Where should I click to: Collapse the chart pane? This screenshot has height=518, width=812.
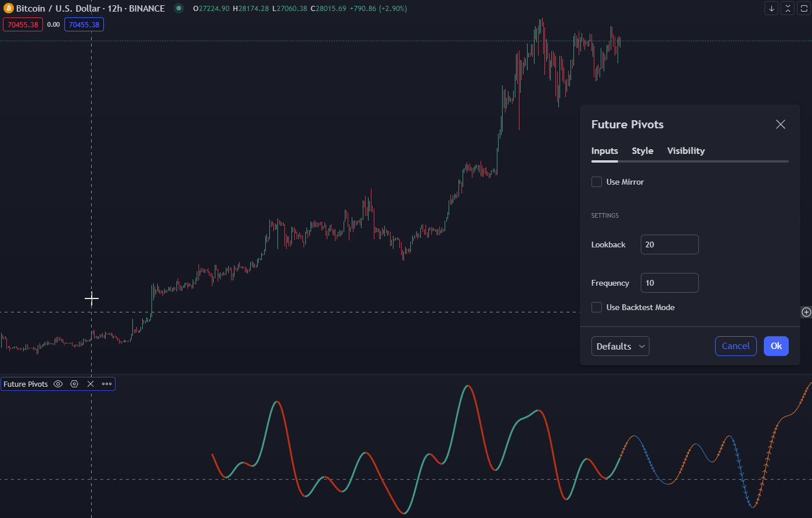[788, 8]
